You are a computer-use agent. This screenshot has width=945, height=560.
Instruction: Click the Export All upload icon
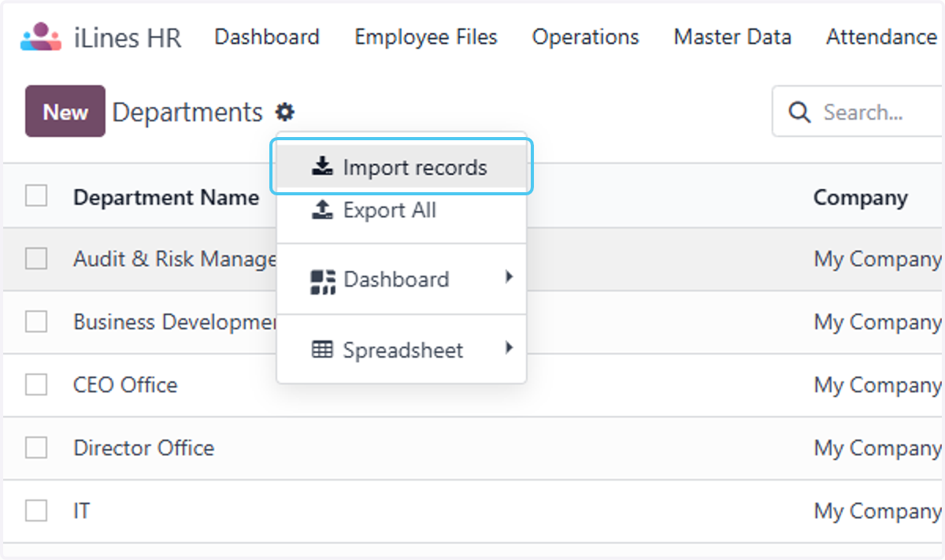click(322, 210)
